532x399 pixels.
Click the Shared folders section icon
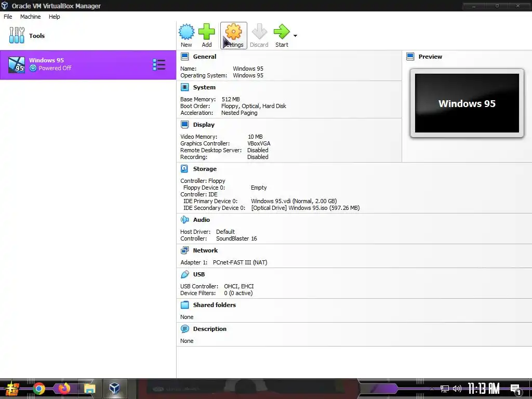pyautogui.click(x=184, y=304)
